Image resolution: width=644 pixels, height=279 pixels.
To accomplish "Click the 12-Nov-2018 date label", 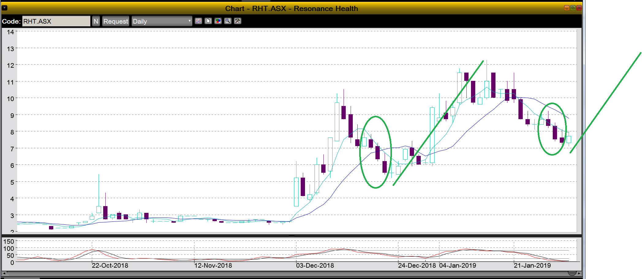I will pyautogui.click(x=213, y=266).
